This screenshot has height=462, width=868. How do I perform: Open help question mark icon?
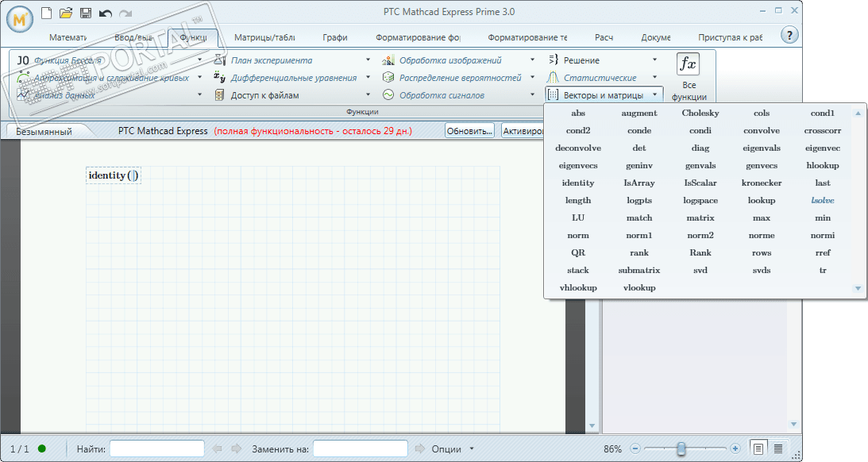tap(789, 36)
